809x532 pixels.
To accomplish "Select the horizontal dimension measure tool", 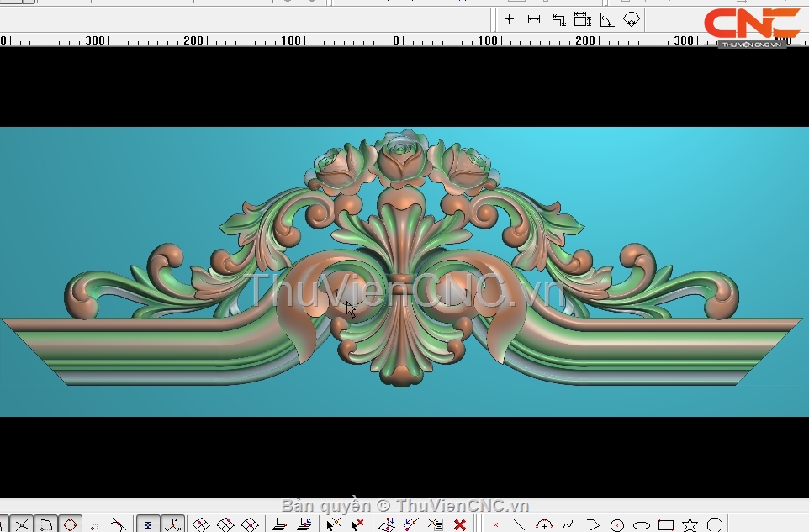I will point(534,18).
